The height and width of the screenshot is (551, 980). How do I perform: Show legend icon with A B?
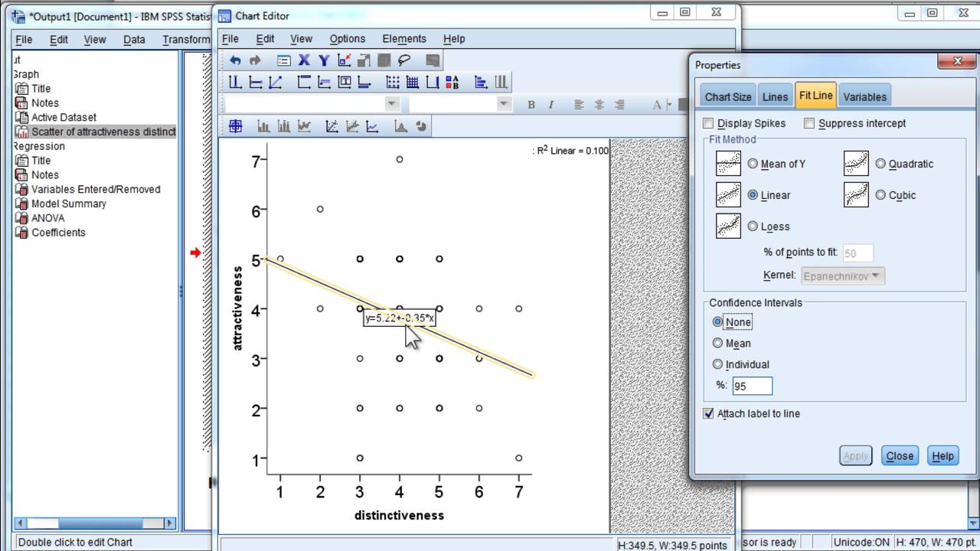[452, 82]
